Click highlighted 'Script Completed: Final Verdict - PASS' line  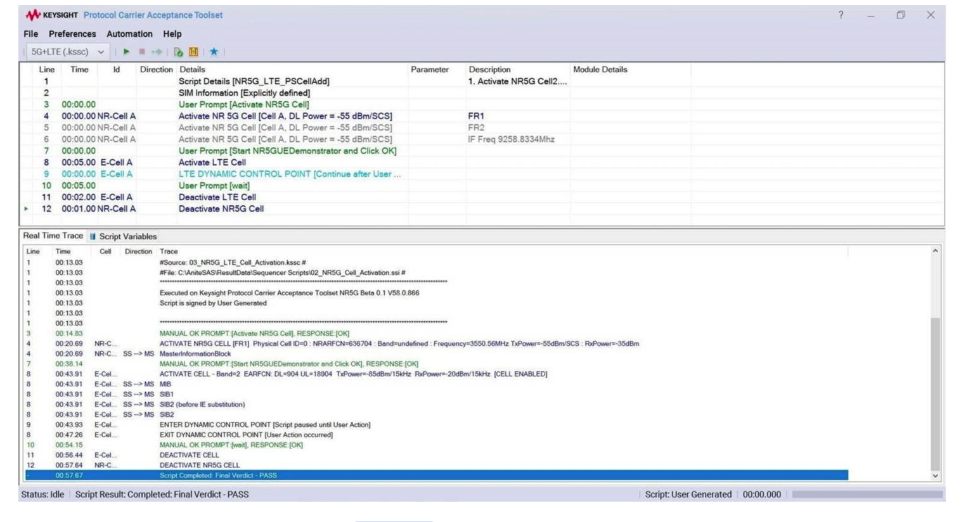coord(436,475)
